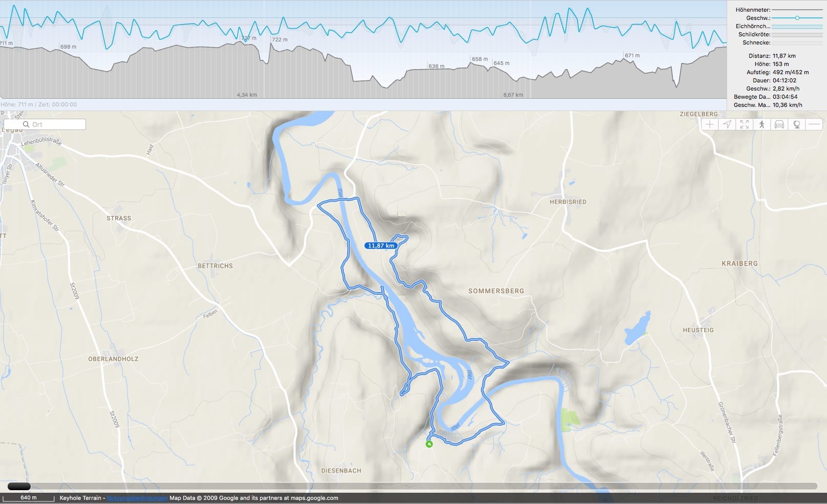
Task: Zoom out with the minus map button
Action: (814, 124)
